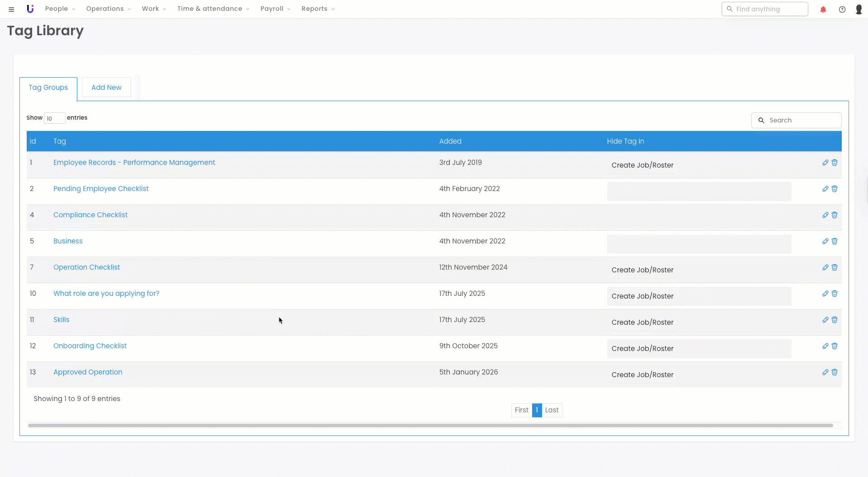The image size is (868, 477).
Task: Open the help question mark icon
Action: click(x=842, y=9)
